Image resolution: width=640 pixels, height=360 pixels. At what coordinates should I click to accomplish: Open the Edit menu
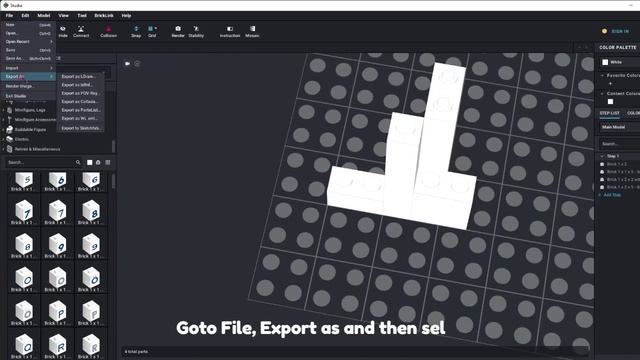pyautogui.click(x=25, y=16)
